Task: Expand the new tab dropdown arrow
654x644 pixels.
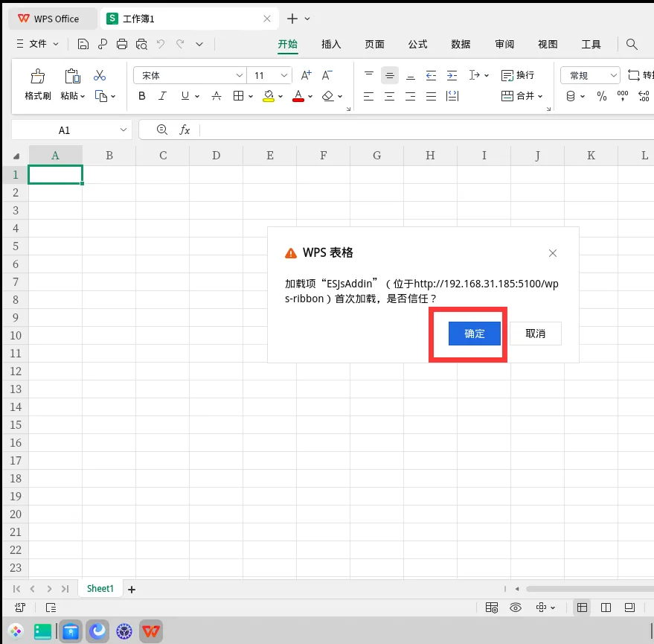Action: click(x=307, y=19)
